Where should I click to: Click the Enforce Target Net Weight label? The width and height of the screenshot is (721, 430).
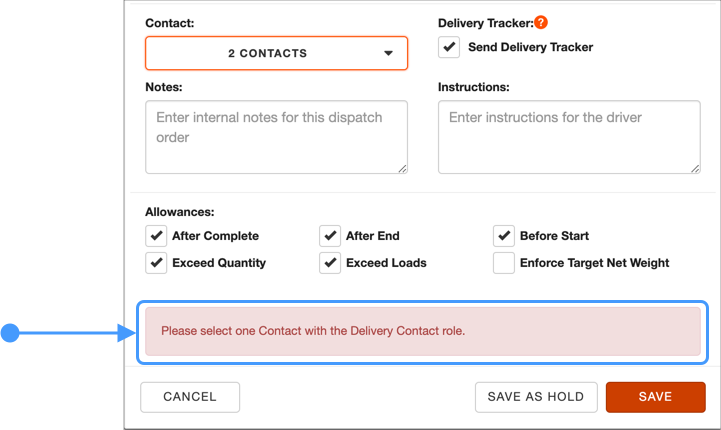coord(595,263)
